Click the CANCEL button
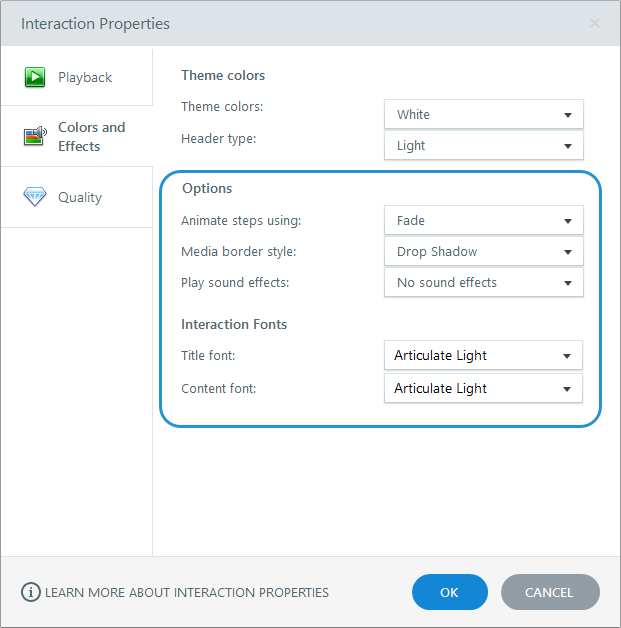 click(x=550, y=592)
